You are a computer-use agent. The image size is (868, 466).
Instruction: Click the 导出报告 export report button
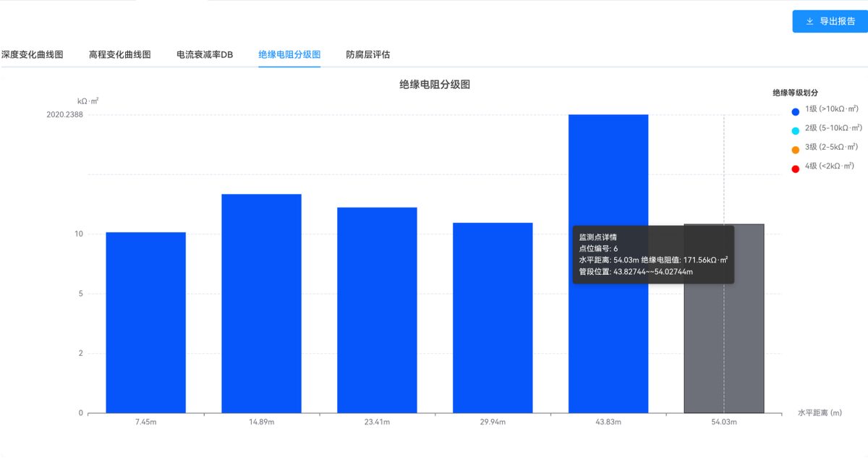828,22
